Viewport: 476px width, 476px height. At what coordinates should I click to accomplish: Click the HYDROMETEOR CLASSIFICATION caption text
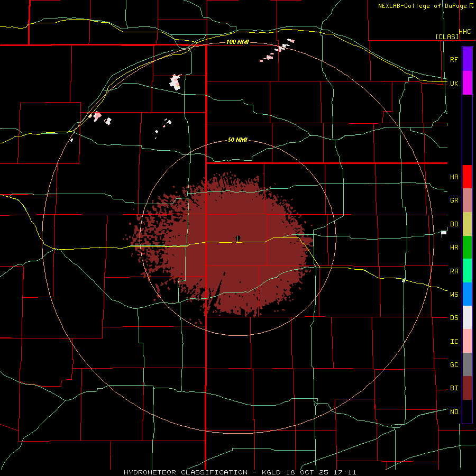coord(186,472)
